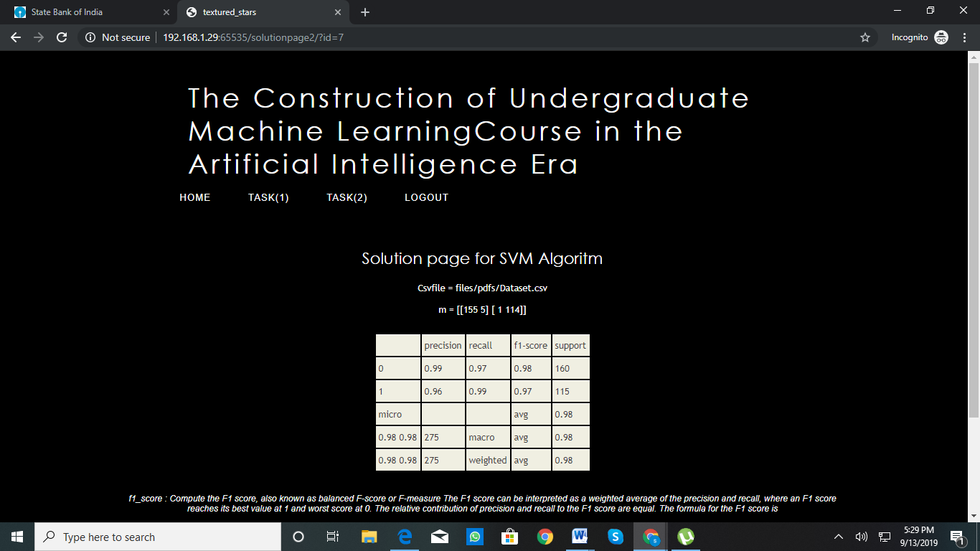Close the State Bank of India tab
This screenshot has width=980, height=551.
[x=166, y=12]
